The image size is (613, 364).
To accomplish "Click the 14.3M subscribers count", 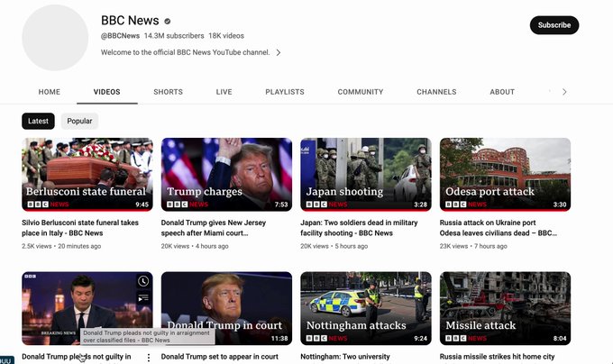I will (x=174, y=35).
